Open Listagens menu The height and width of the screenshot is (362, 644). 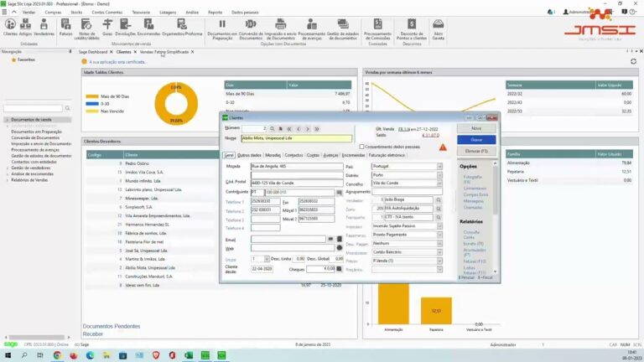click(x=168, y=13)
